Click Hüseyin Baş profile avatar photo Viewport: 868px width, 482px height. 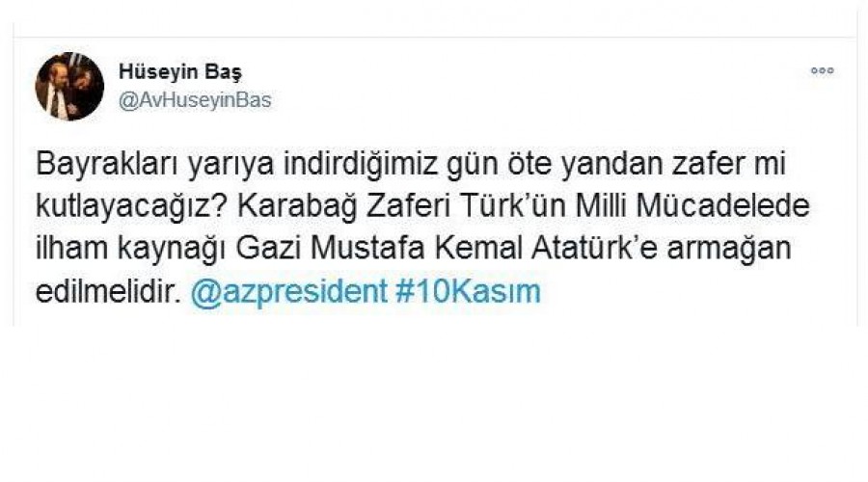[x=69, y=87]
